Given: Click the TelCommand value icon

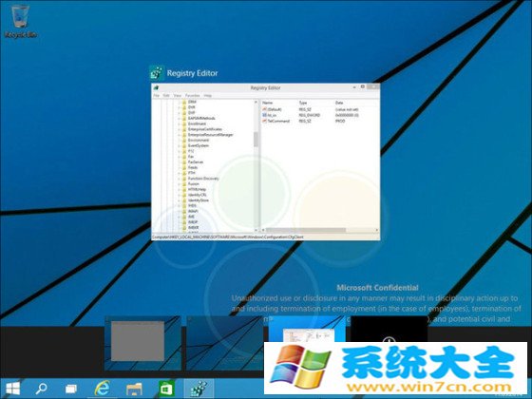Looking at the screenshot, I should tap(265, 121).
